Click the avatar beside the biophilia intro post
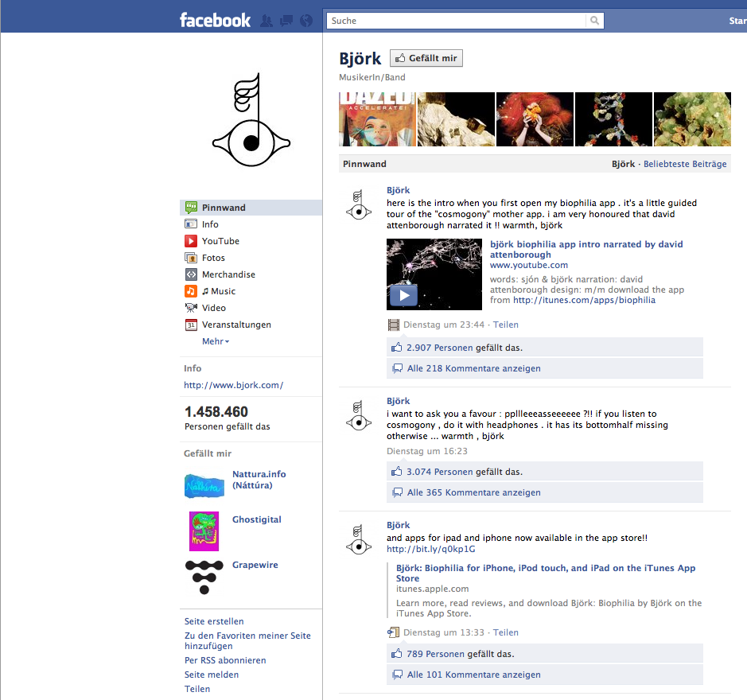 [359, 205]
